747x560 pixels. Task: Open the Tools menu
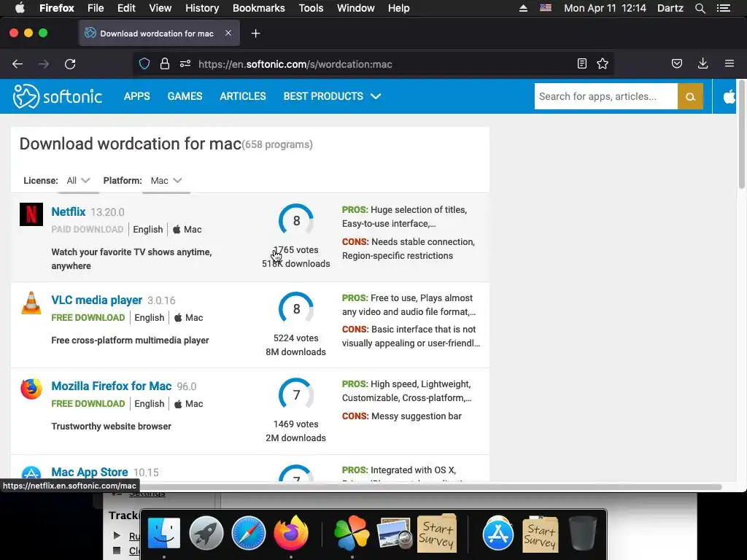311,8
